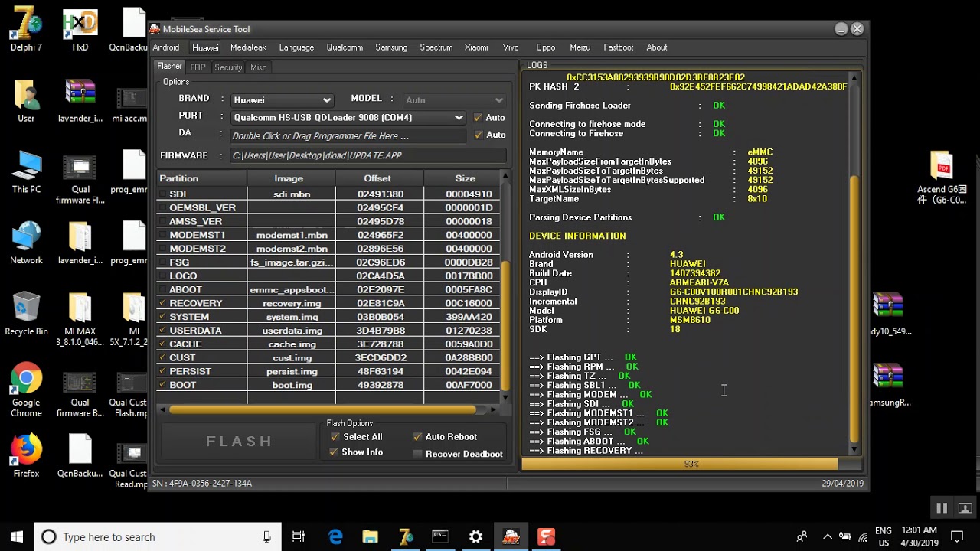The width and height of the screenshot is (980, 551).
Task: Open Qual firmware B... video file
Action: (x=80, y=390)
